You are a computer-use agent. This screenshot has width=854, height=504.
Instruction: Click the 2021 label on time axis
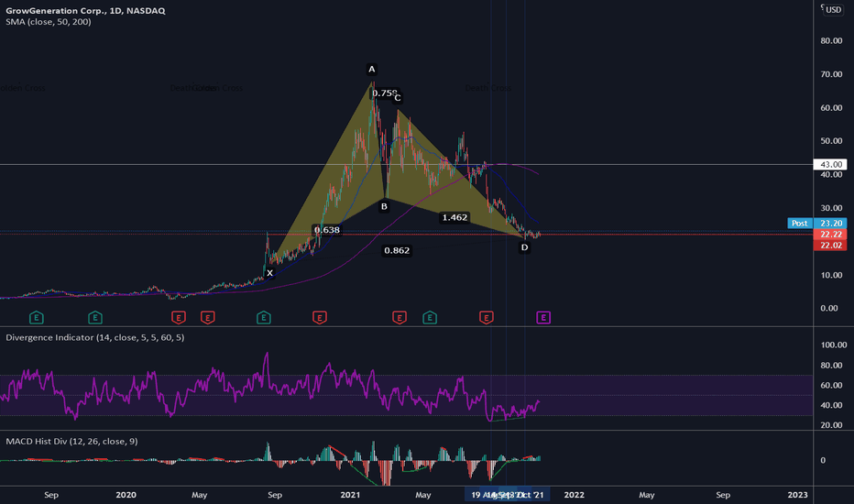350,495
